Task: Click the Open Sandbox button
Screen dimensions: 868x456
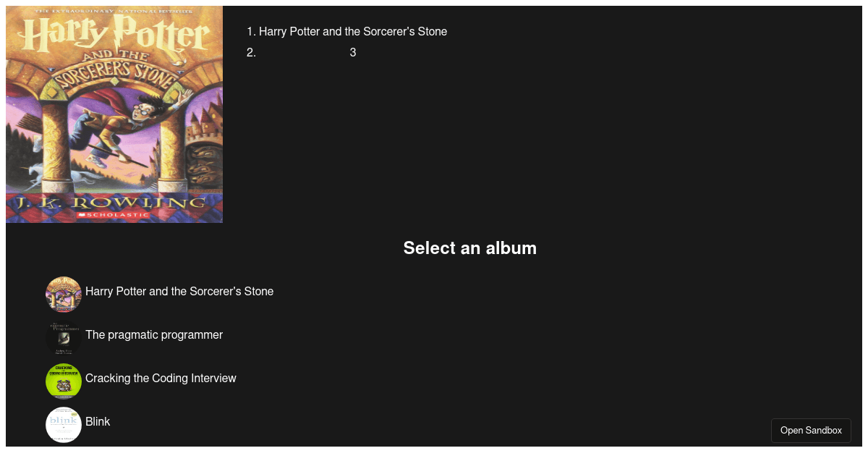Action: coord(811,431)
